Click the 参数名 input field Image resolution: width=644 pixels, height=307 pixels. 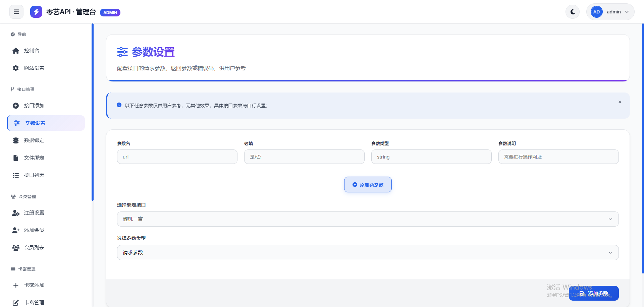[x=177, y=157]
